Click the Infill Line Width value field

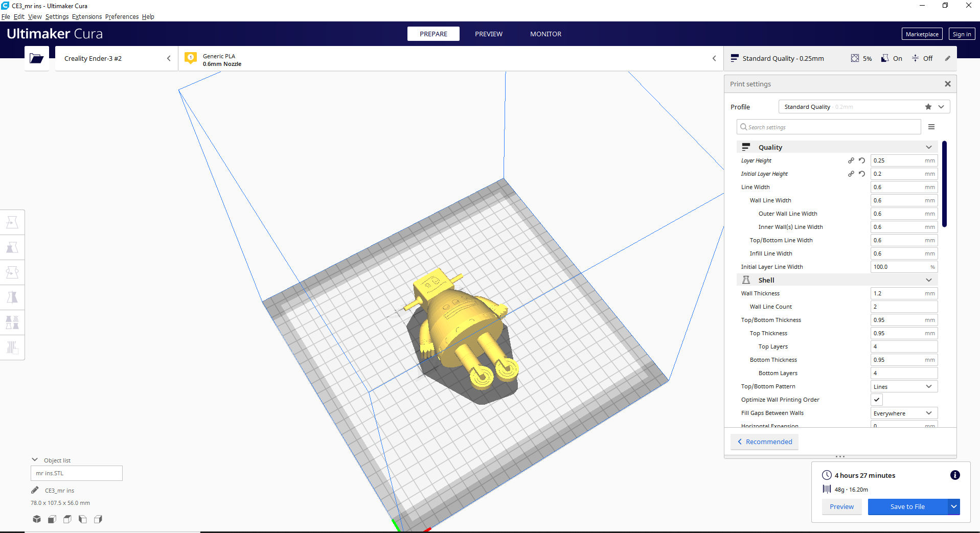904,253
